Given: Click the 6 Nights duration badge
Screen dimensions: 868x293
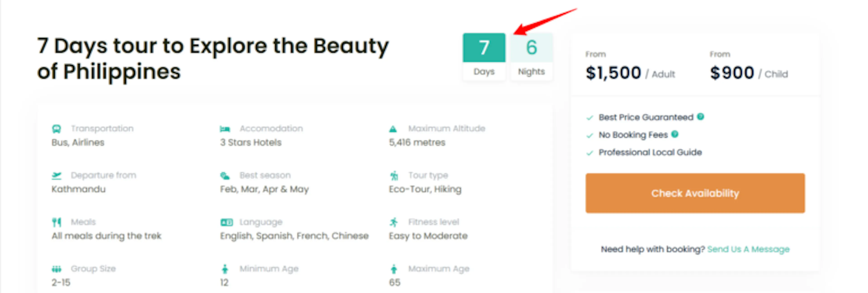Looking at the screenshot, I should click(531, 56).
